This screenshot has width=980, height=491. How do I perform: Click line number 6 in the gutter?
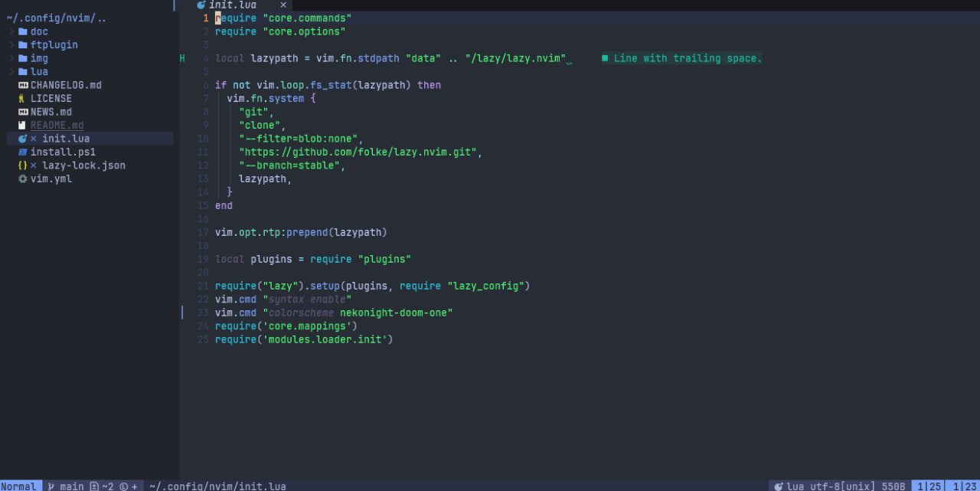(x=205, y=85)
